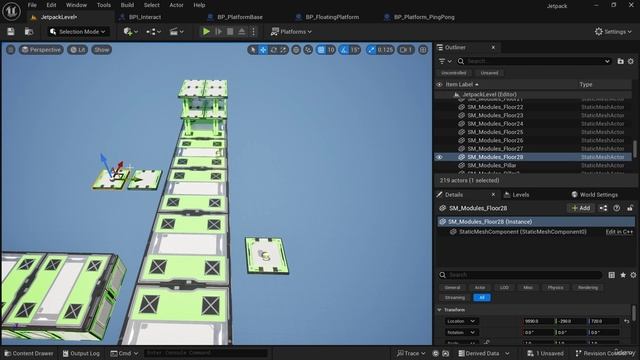This screenshot has width=640, height=360.
Task: Open the Window menu
Action: tap(76, 5)
